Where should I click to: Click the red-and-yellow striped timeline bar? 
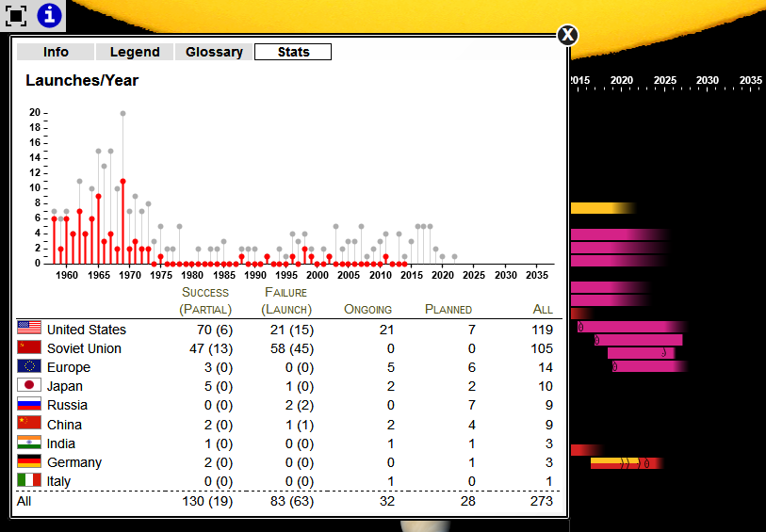(627, 463)
